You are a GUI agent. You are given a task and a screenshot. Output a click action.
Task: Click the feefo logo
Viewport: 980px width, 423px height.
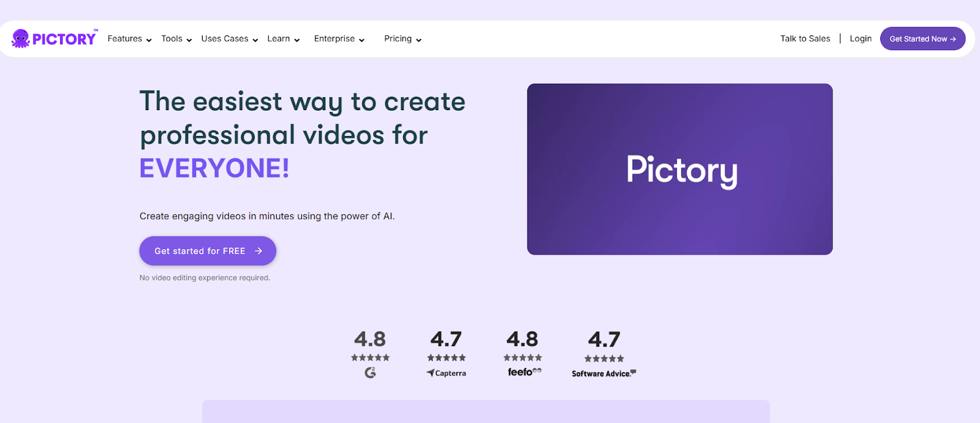pyautogui.click(x=524, y=372)
